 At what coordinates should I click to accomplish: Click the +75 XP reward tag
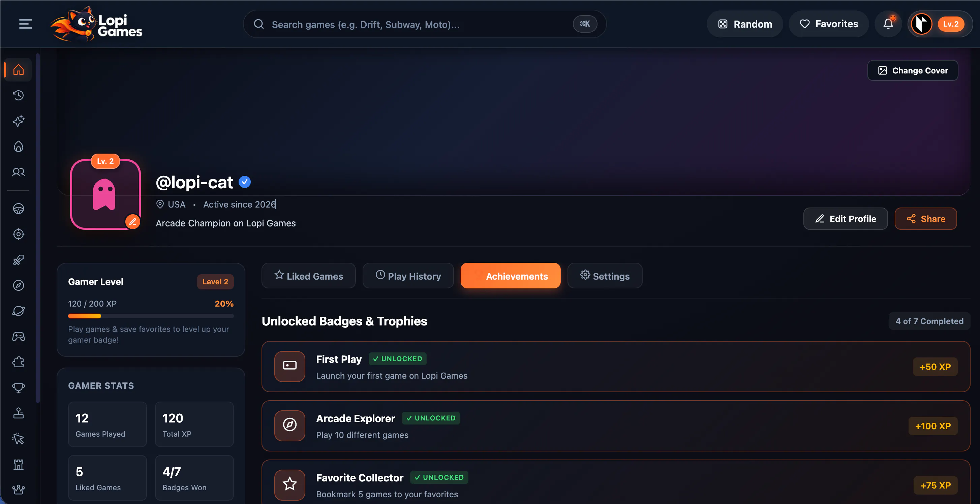pos(936,485)
